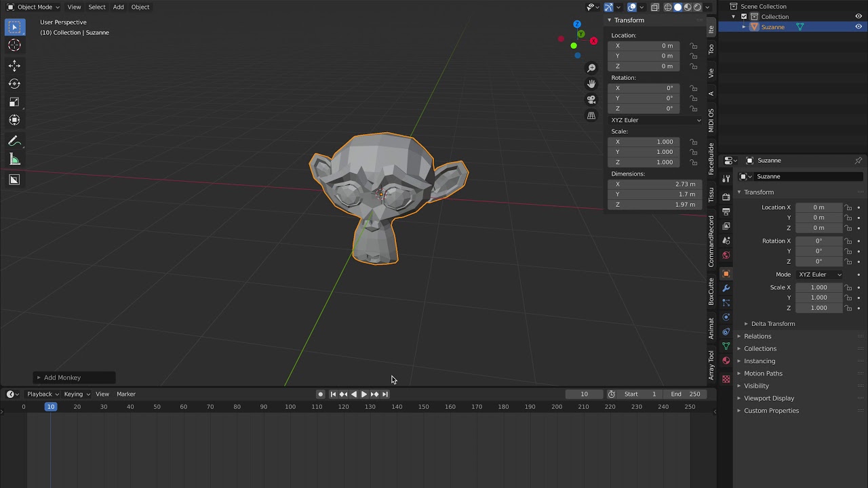Open the Render properties tab icon
The width and height of the screenshot is (868, 488).
click(726, 197)
